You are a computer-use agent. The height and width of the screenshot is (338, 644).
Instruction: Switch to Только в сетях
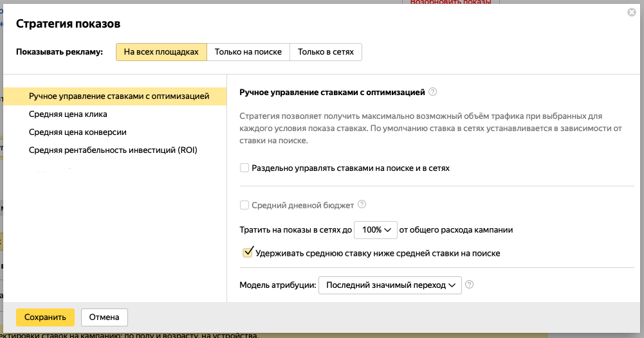click(326, 52)
